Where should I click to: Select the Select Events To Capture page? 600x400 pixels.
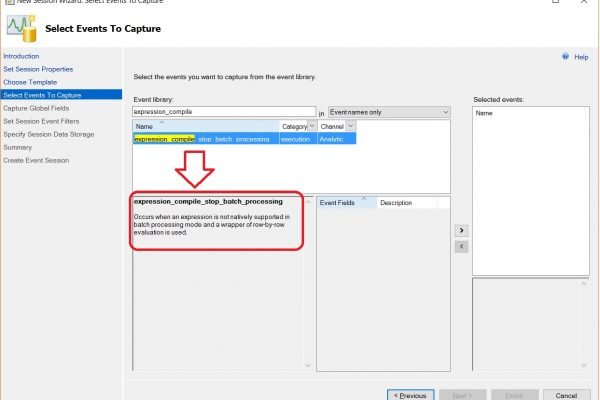[61, 95]
